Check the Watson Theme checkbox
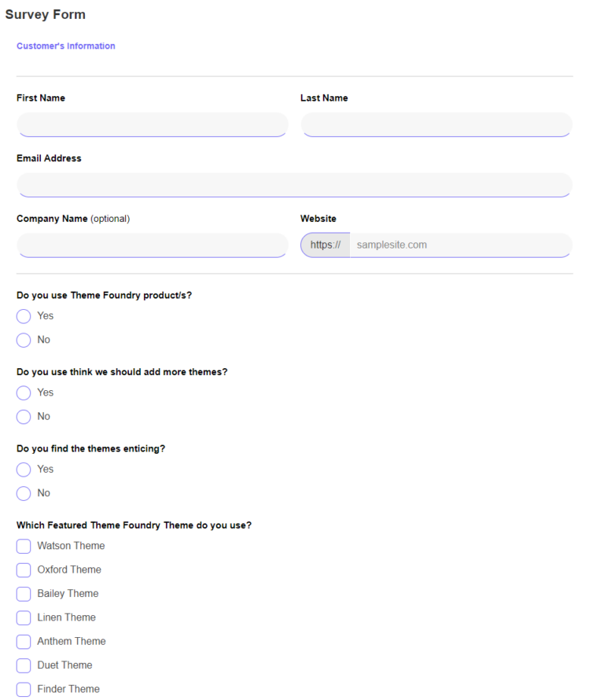 [24, 546]
